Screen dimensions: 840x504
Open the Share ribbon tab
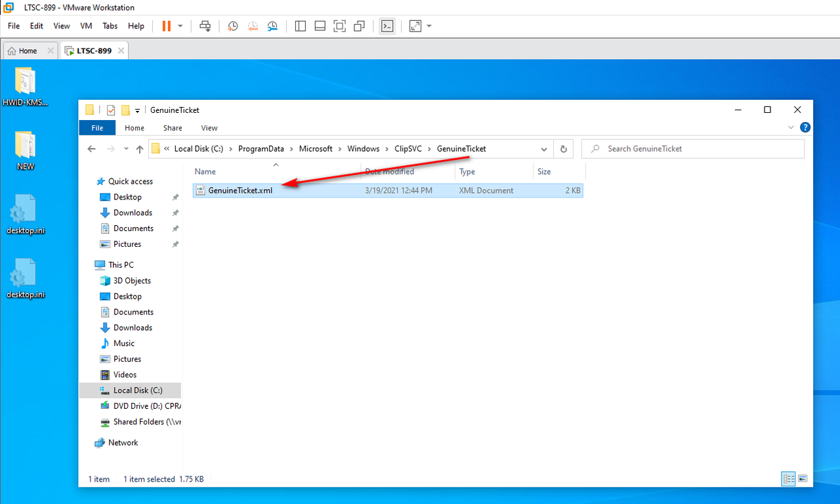pyautogui.click(x=173, y=128)
